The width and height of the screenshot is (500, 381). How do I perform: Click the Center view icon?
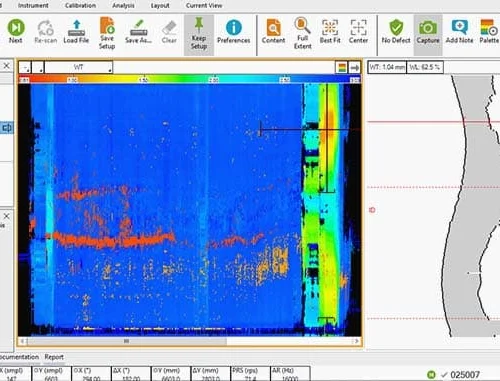(x=358, y=27)
